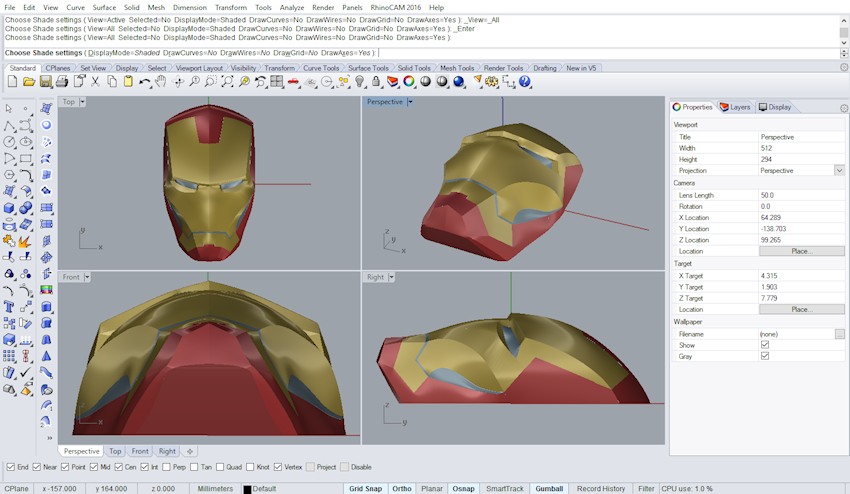
Task: Toggle Gumball in status bar
Action: coord(549,489)
